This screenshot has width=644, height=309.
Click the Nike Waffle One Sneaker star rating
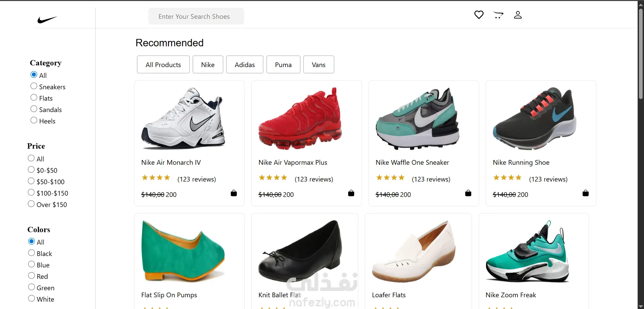390,177
